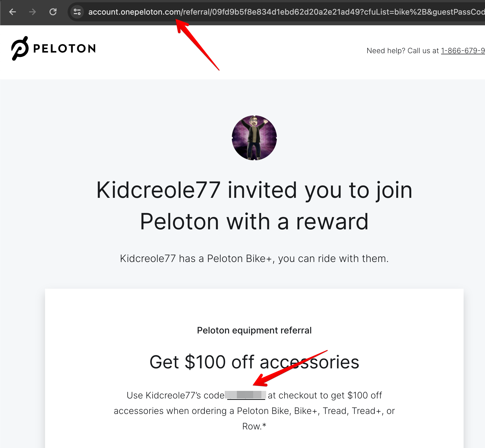Click the "Peloton equipment referral" label
The image size is (485, 448).
[254, 330]
